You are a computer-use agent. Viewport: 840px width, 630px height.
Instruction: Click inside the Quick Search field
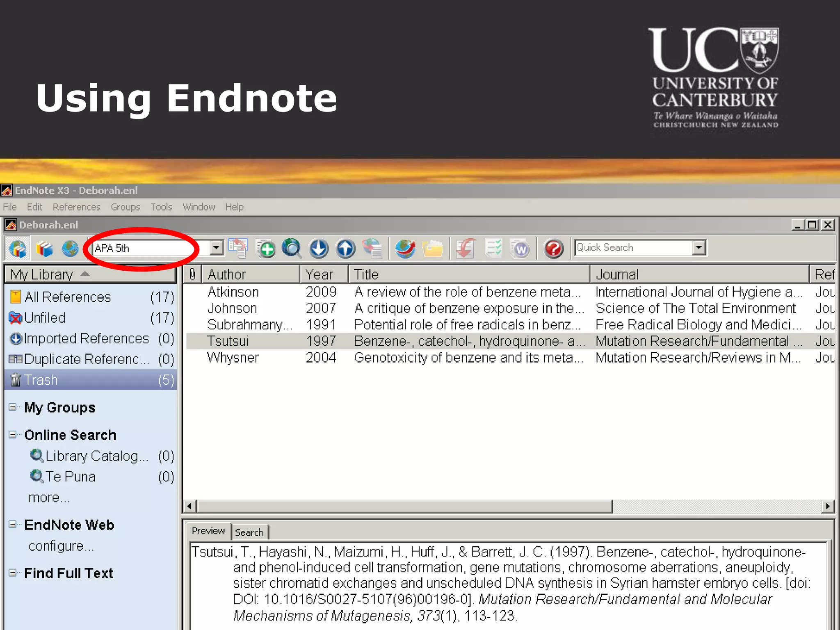(x=634, y=248)
